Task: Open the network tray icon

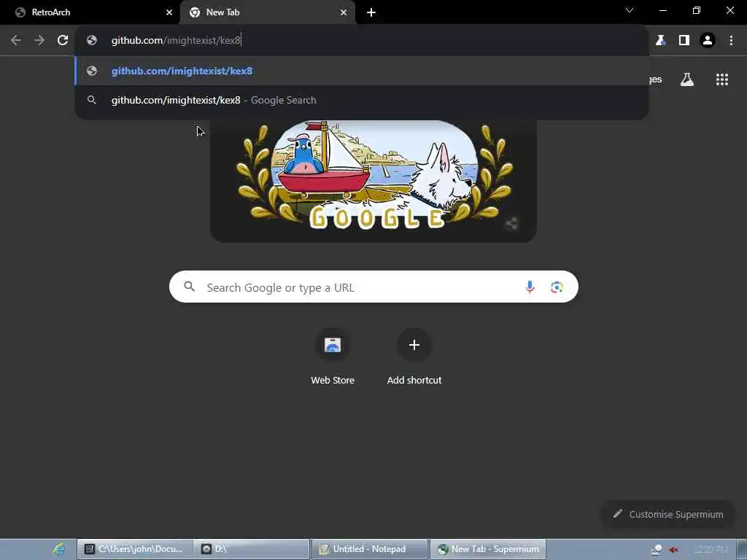Action: click(656, 550)
